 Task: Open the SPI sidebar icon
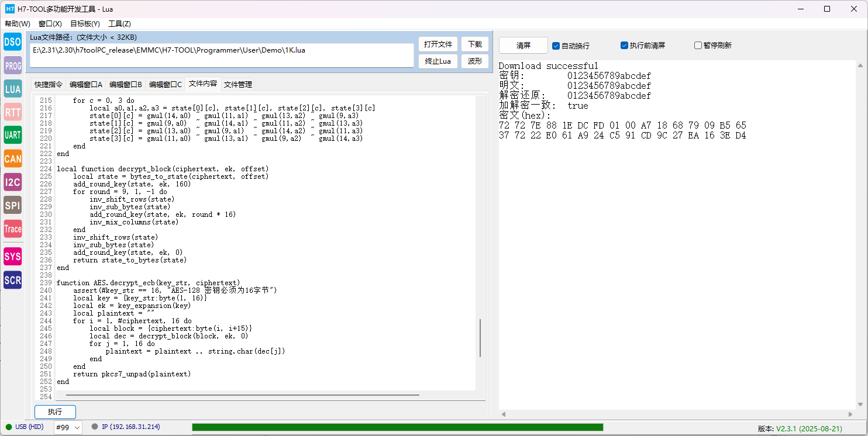coord(13,205)
